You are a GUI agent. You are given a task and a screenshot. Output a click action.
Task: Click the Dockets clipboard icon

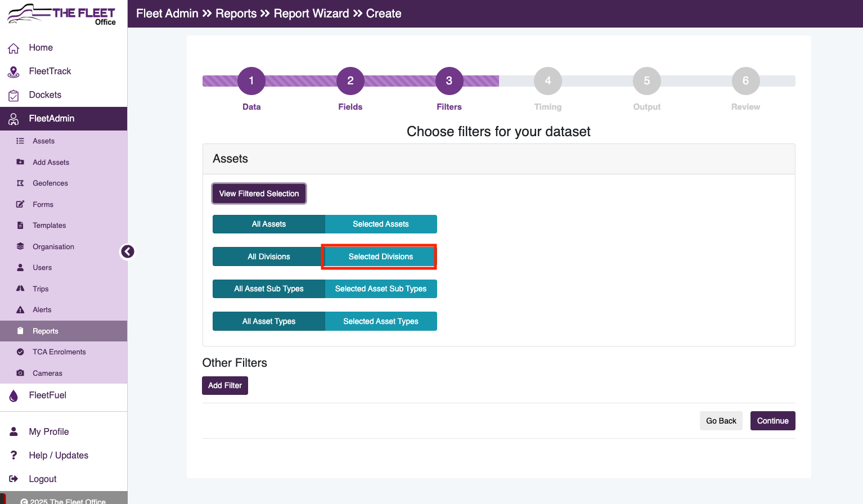pyautogui.click(x=14, y=96)
